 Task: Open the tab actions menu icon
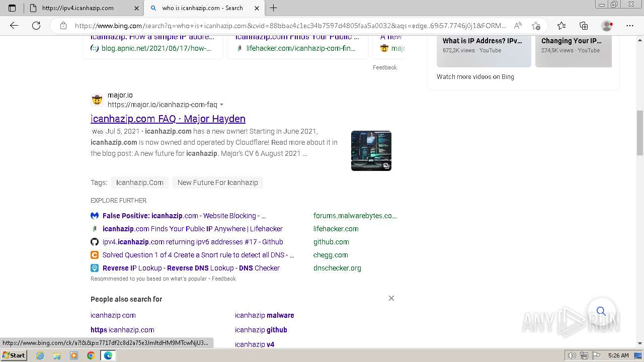point(12,8)
